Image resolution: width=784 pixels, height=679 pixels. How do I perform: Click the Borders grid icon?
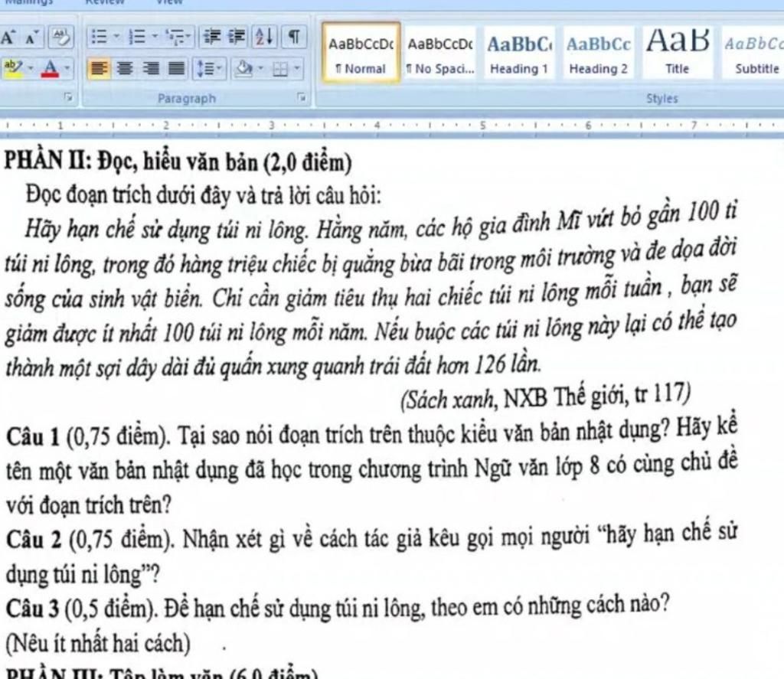280,68
